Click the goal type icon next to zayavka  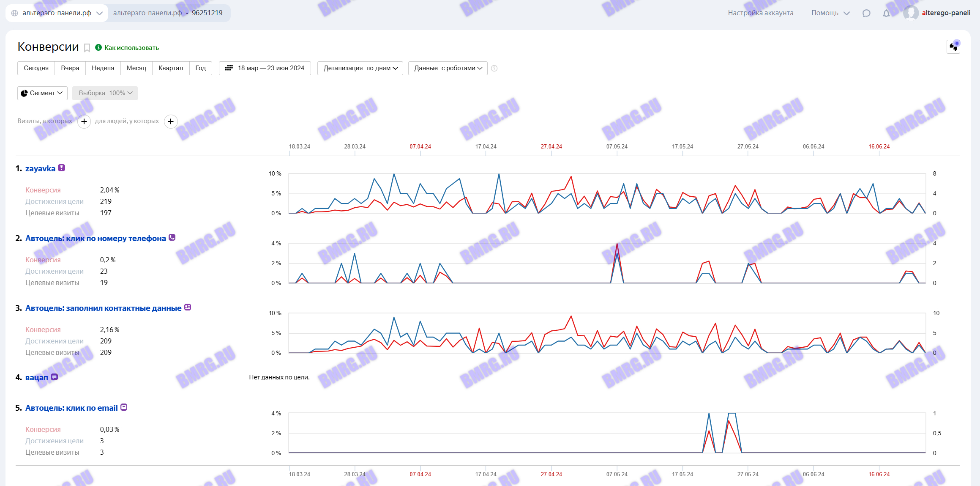61,168
